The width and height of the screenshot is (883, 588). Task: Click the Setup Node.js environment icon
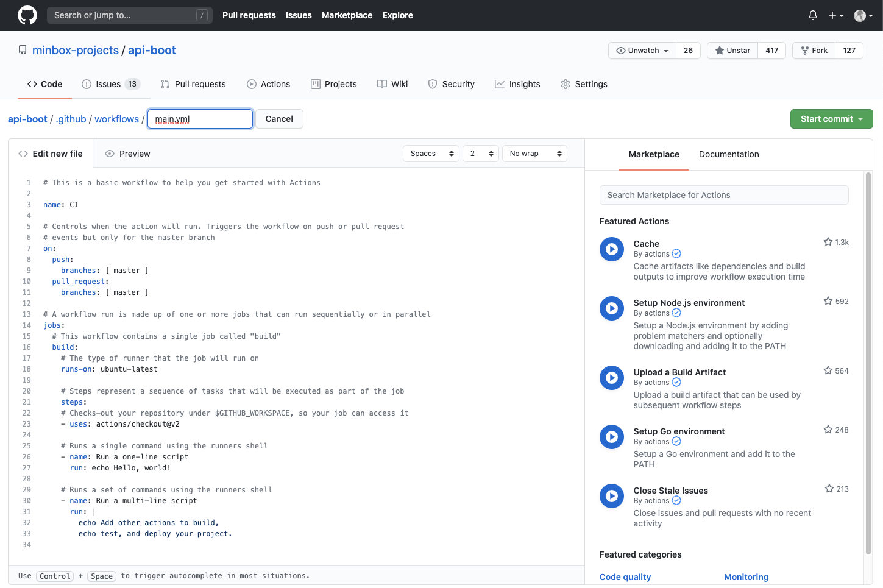coord(612,308)
